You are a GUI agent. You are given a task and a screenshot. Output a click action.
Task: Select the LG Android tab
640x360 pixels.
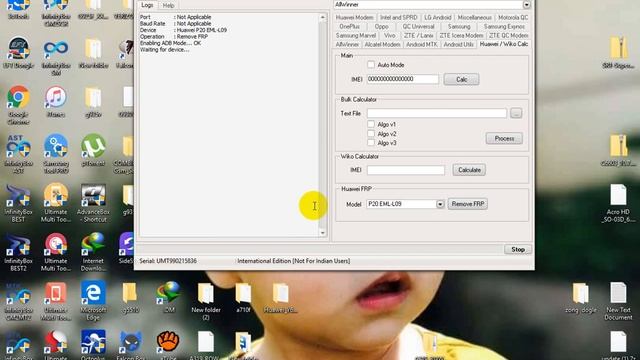(x=438, y=18)
